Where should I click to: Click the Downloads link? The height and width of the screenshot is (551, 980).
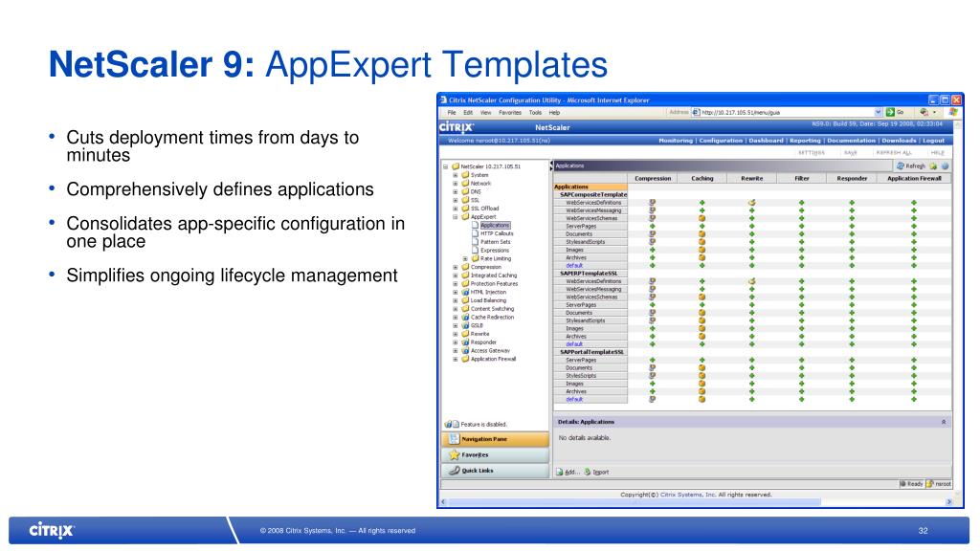[x=899, y=141]
